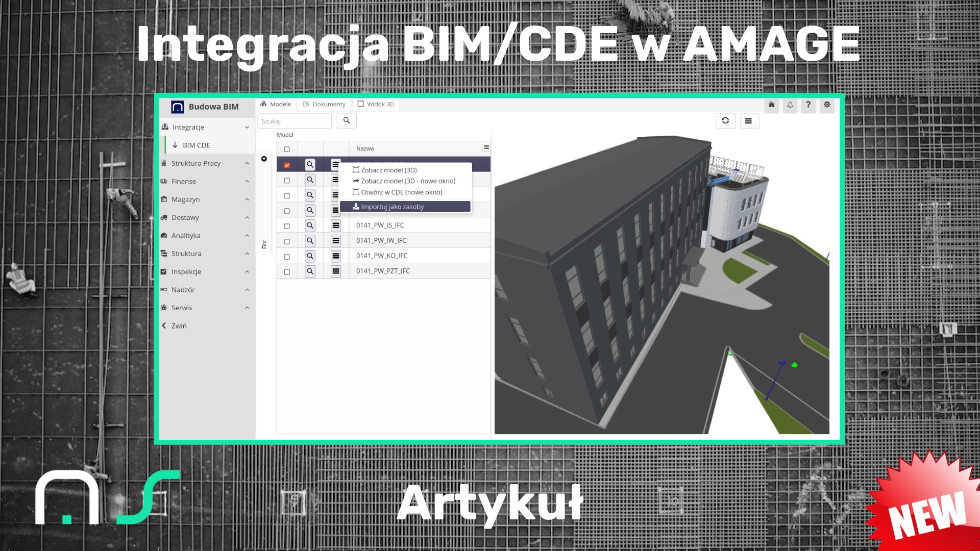Click the refresh icon above the 3D view
980x551 pixels.
click(725, 121)
